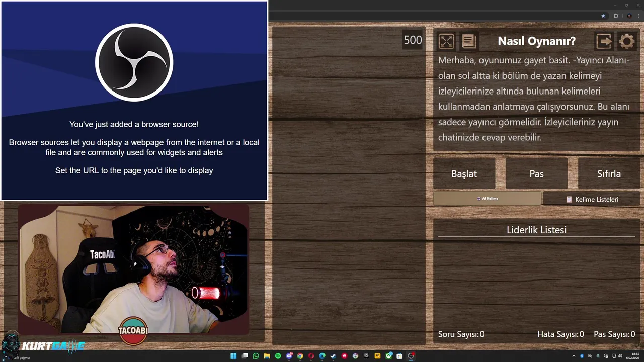Click the Başlat button
The image size is (644, 362).
click(464, 174)
